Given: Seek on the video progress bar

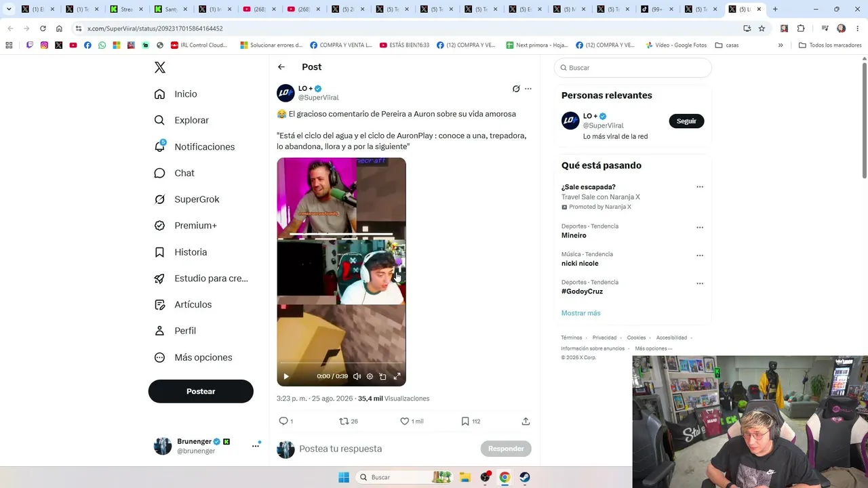Looking at the screenshot, I should tap(341, 363).
